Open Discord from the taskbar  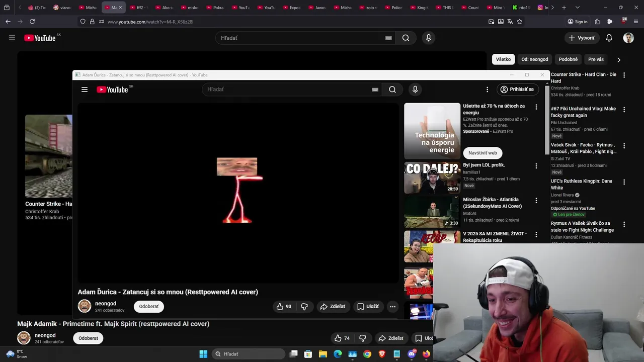tap(412, 354)
